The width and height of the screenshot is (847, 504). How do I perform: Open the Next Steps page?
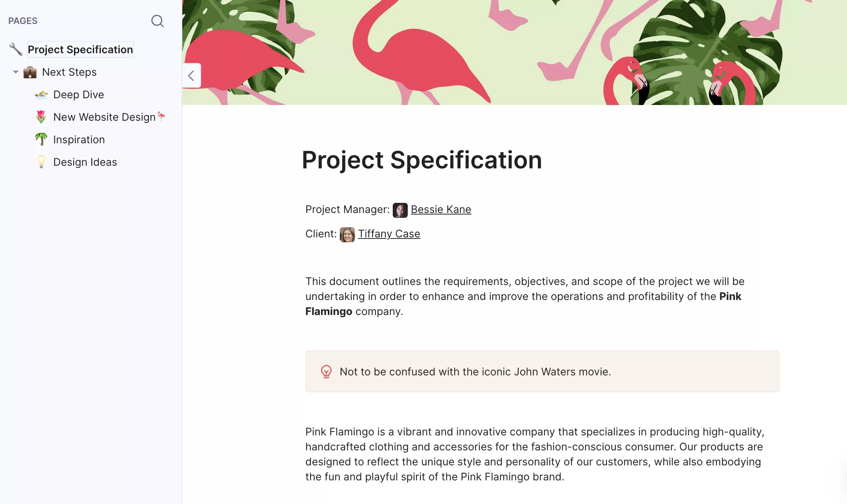pos(69,72)
